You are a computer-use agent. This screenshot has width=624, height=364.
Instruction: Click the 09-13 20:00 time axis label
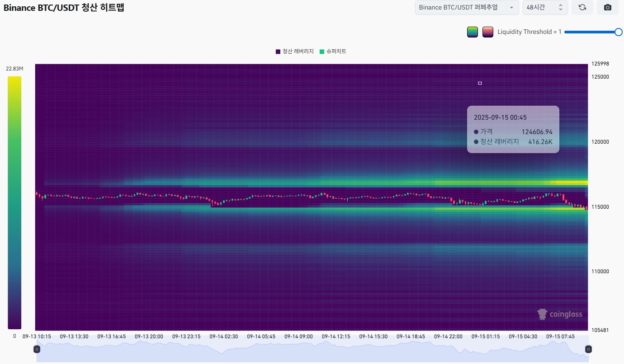(x=149, y=336)
